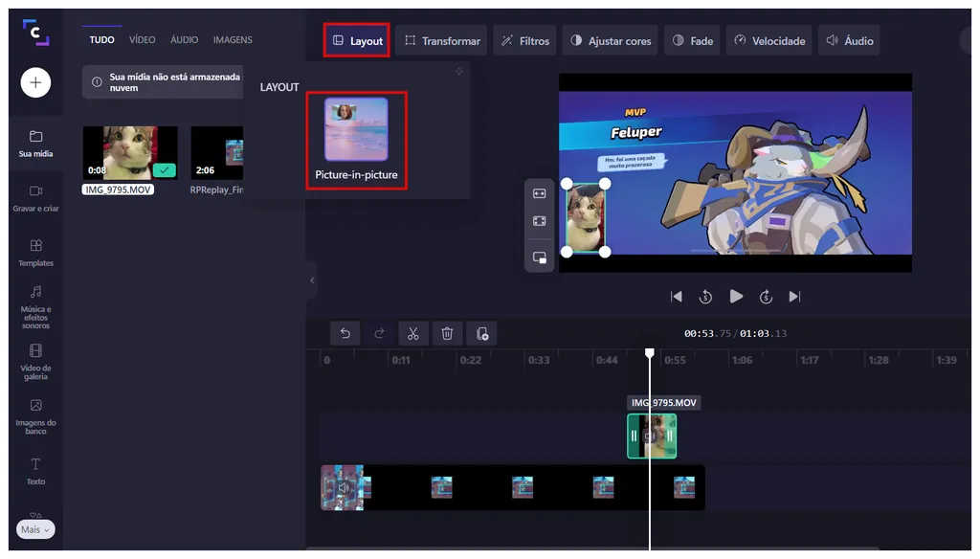The width and height of the screenshot is (980, 559).
Task: Select IMG_9795.MOV clip on timeline
Action: (652, 436)
